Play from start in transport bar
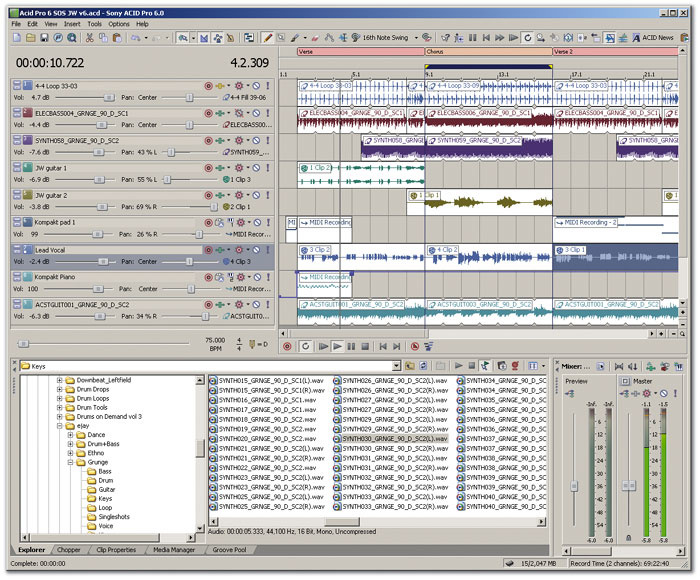 click(x=323, y=346)
